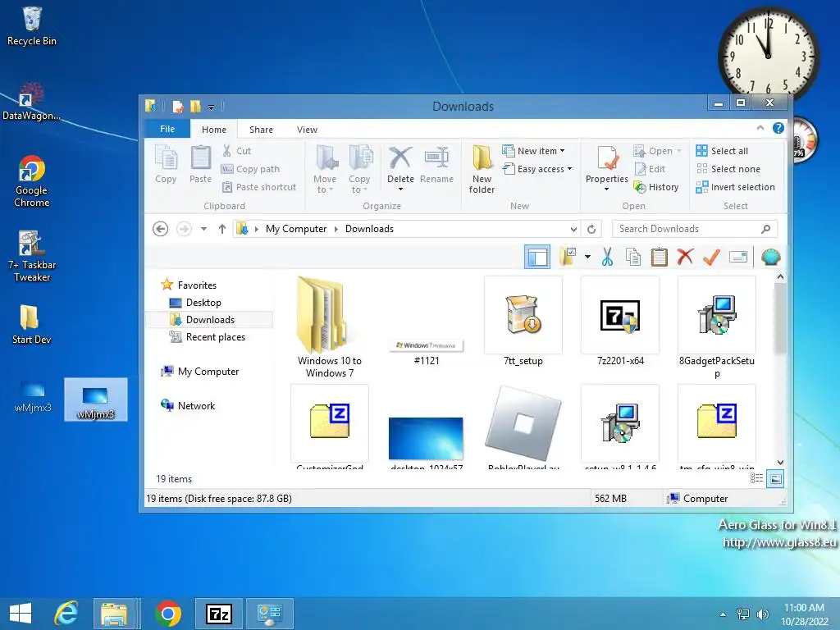Open Classic Shell settings shell icon
Viewport: 840px width, 630px height.
pyautogui.click(x=770, y=257)
